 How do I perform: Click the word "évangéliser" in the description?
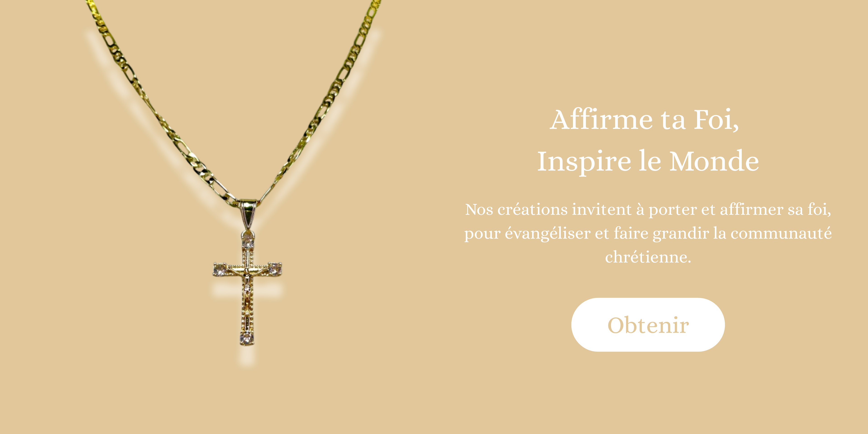pyautogui.click(x=547, y=233)
